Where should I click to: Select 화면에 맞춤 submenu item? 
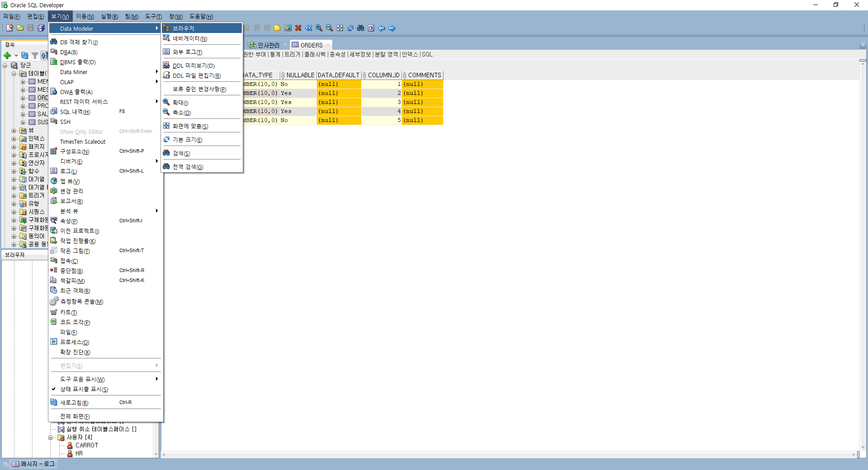(x=202, y=126)
